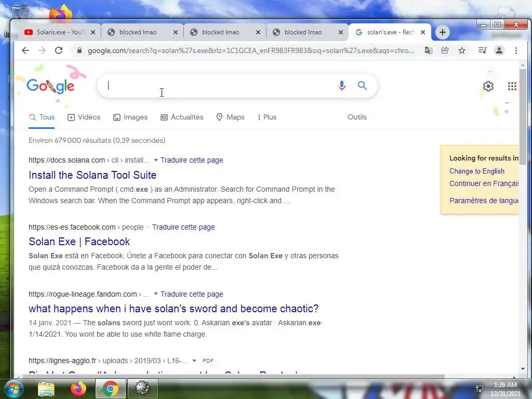
Task: Select the Actualités search filter
Action: (182, 117)
